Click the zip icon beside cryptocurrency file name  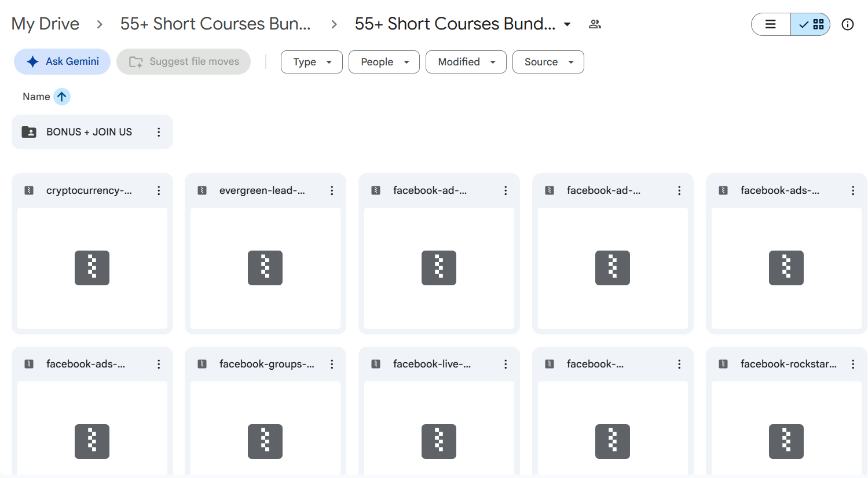(x=29, y=190)
